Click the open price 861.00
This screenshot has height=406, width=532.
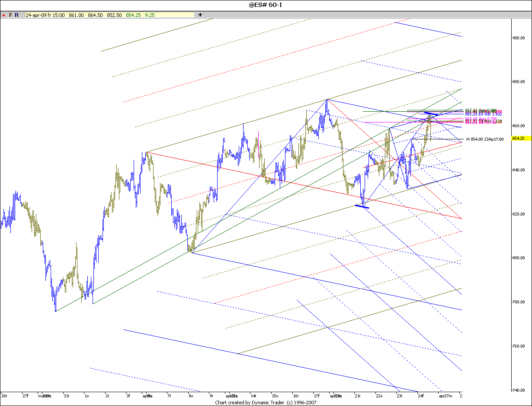pyautogui.click(x=76, y=15)
